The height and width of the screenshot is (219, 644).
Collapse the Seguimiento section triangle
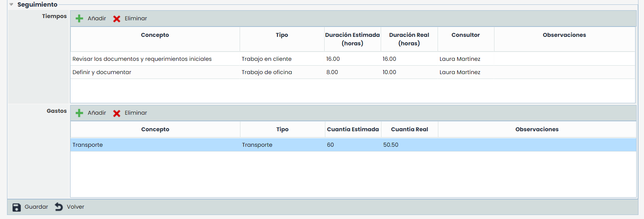pyautogui.click(x=11, y=4)
